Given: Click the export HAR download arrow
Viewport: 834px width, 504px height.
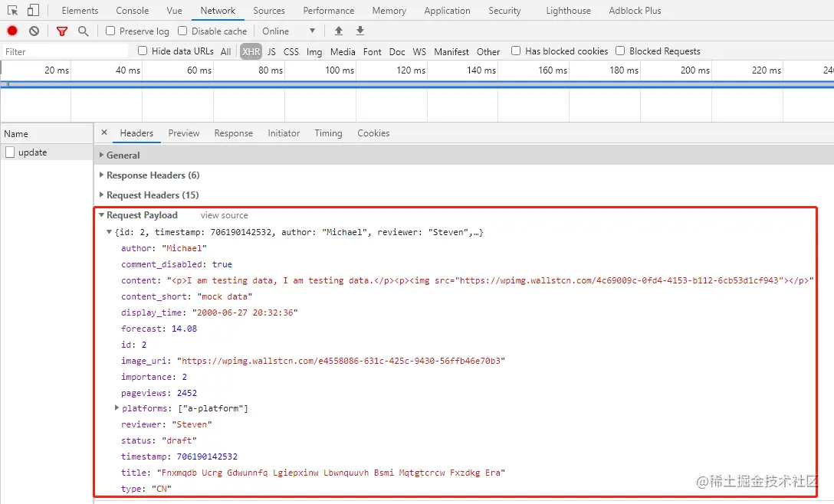Looking at the screenshot, I should (360, 31).
